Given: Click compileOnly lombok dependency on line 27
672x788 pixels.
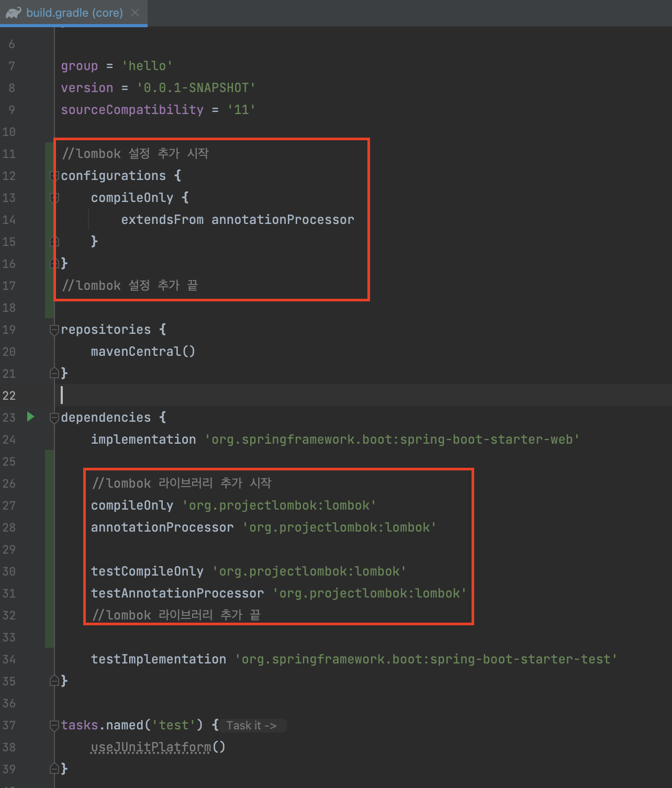Looking at the screenshot, I should coord(234,505).
